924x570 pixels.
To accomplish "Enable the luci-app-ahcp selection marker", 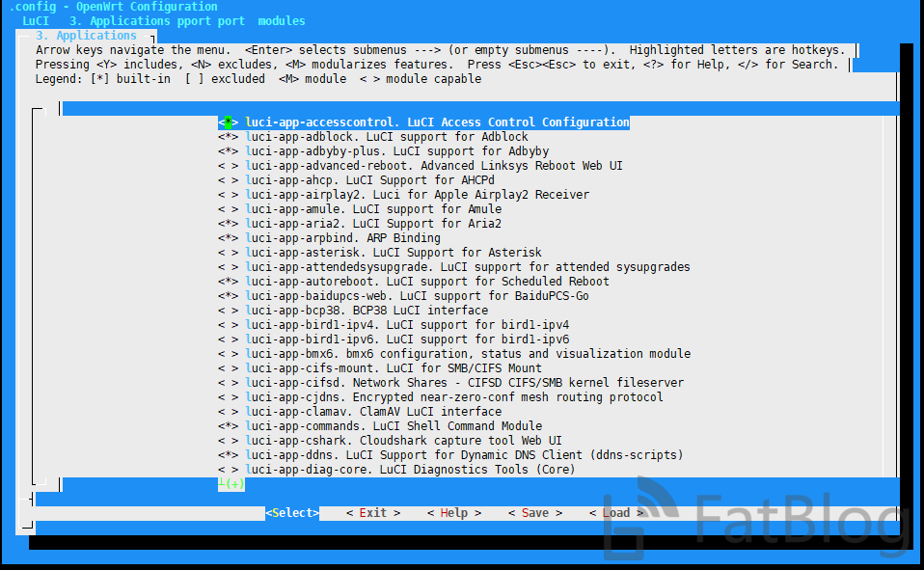I will 228,180.
